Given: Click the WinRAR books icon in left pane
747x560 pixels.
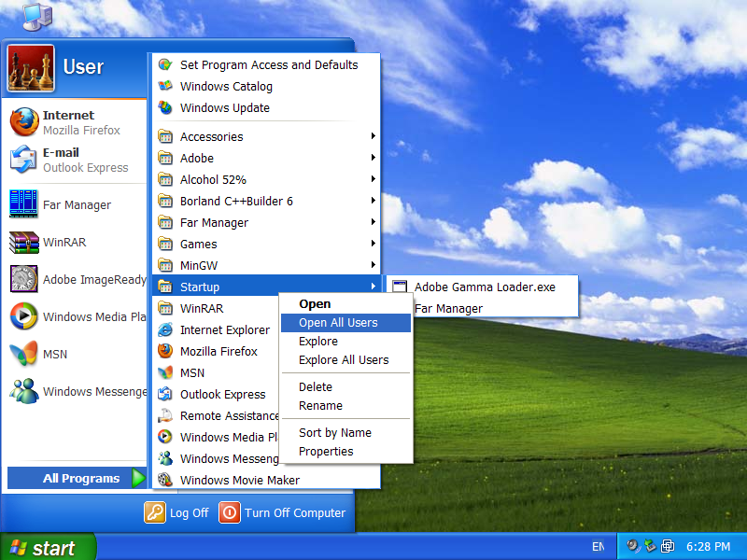Looking at the screenshot, I should (x=24, y=242).
